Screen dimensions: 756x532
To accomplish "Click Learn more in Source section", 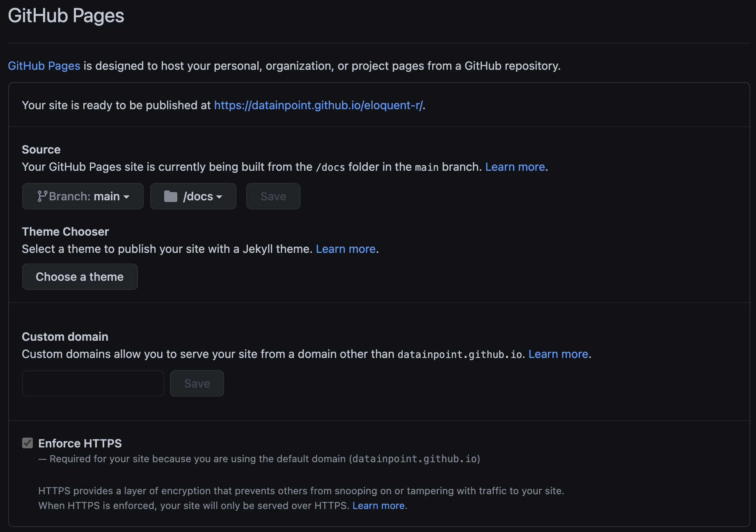I will click(515, 167).
